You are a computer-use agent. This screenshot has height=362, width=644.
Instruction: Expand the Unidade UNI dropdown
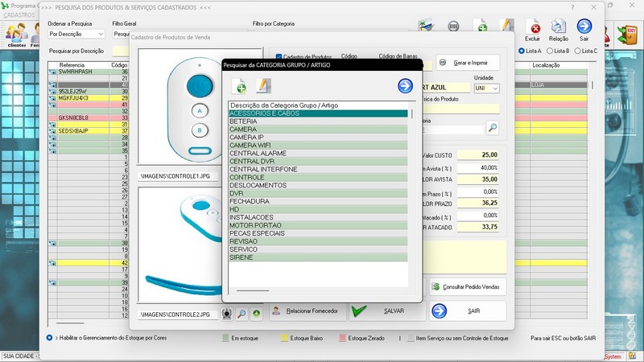click(x=486, y=88)
